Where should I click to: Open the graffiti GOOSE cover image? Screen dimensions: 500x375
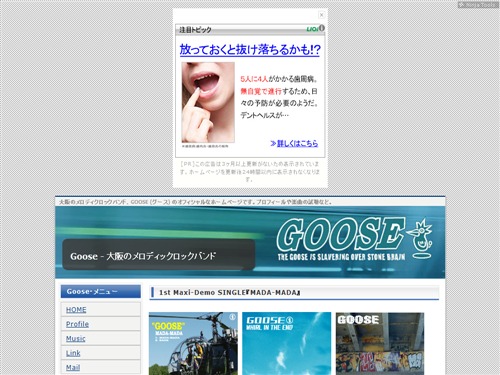(380, 343)
